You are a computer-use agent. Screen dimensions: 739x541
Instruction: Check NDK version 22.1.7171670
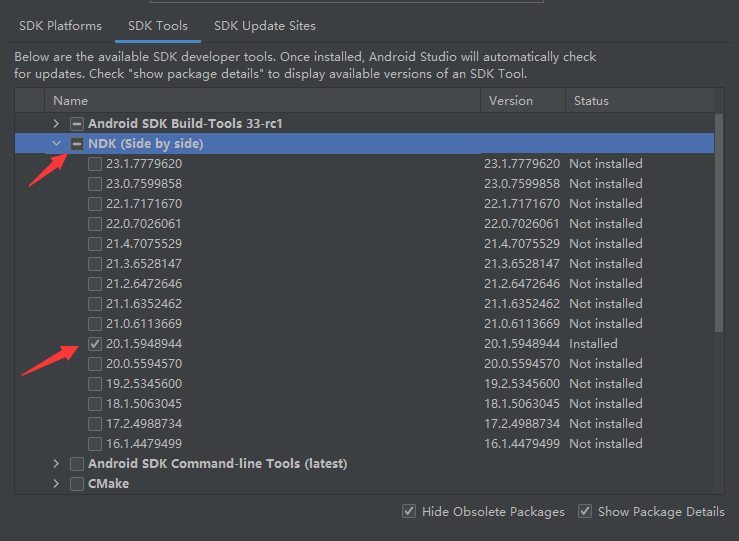(95, 204)
